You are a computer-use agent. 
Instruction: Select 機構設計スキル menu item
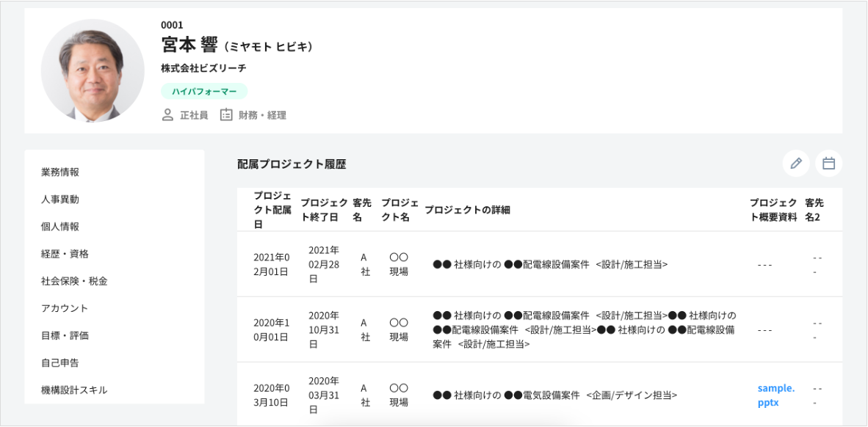click(74, 390)
